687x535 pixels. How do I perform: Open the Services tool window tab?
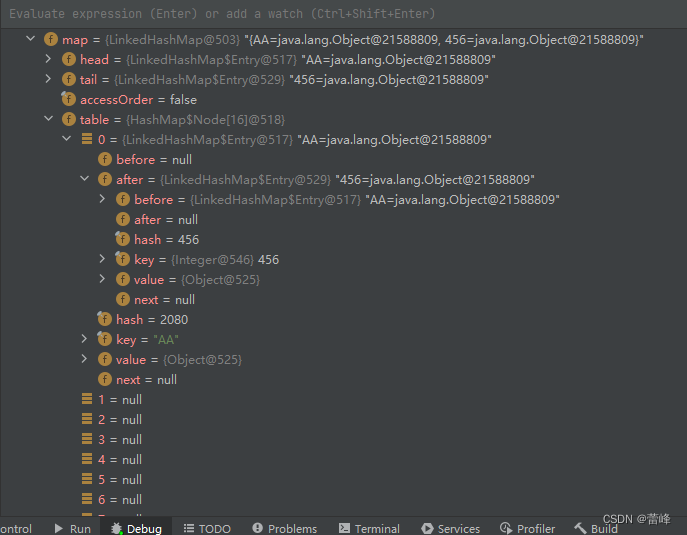click(x=450, y=528)
